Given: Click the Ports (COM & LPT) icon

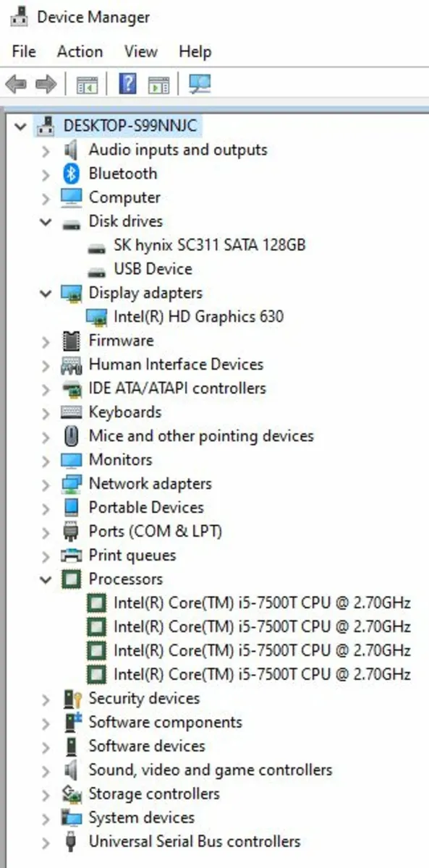Looking at the screenshot, I should click(71, 532).
